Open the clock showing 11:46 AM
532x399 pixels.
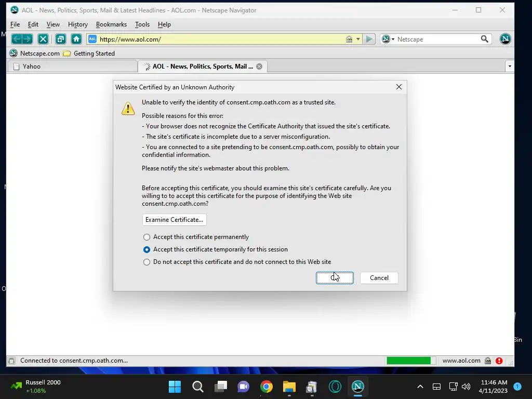pos(494,387)
